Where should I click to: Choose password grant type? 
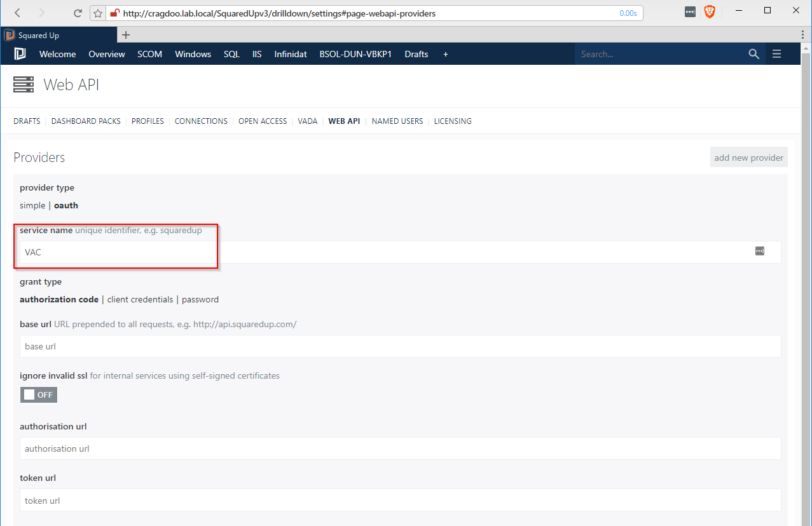[200, 299]
